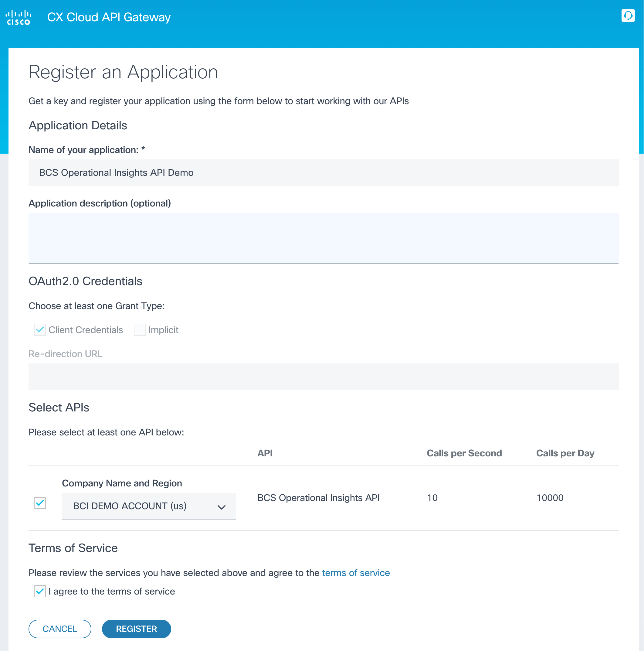Uncheck the BCS Operational Insights API checkbox
Viewport: 644px width, 651px height.
(x=40, y=503)
